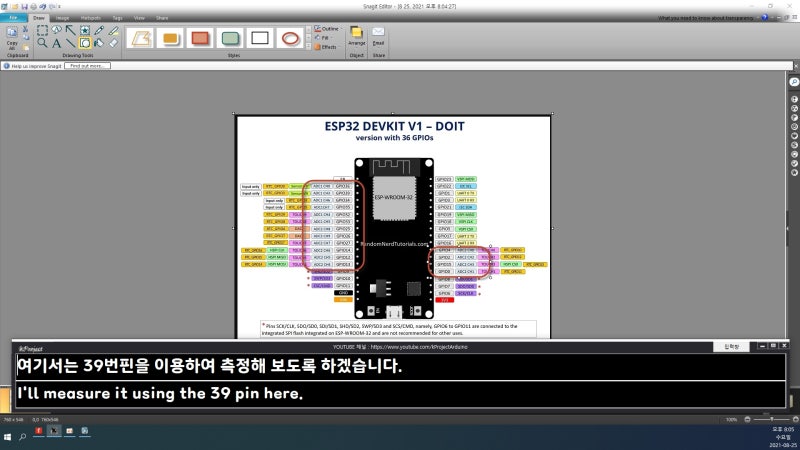
Task: Click the ESP32 pinout image on canvas
Action: pyautogui.click(x=393, y=227)
